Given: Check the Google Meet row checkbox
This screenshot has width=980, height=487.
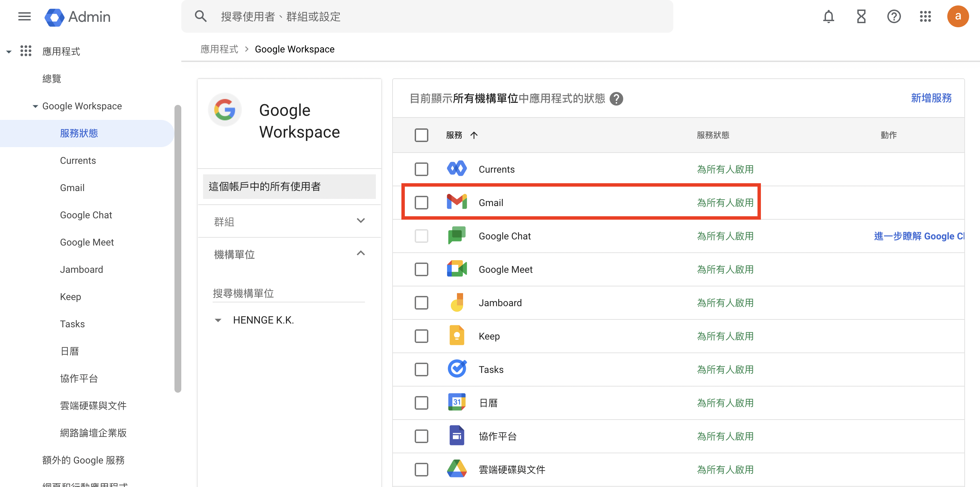Looking at the screenshot, I should pyautogui.click(x=421, y=269).
